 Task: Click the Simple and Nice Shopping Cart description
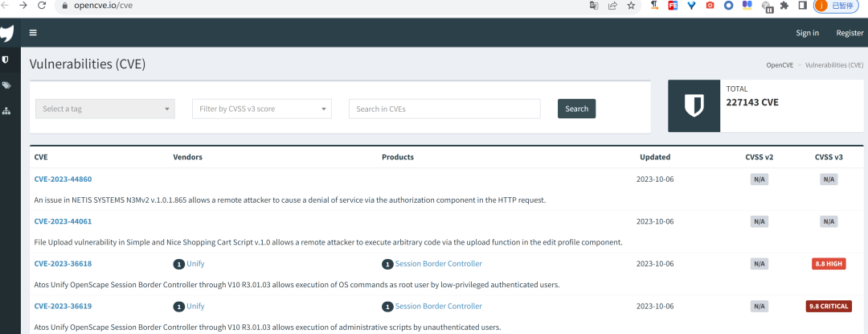(x=328, y=242)
